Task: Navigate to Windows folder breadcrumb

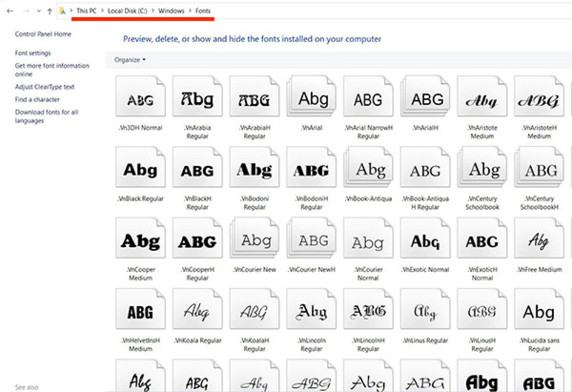Action: [x=171, y=11]
